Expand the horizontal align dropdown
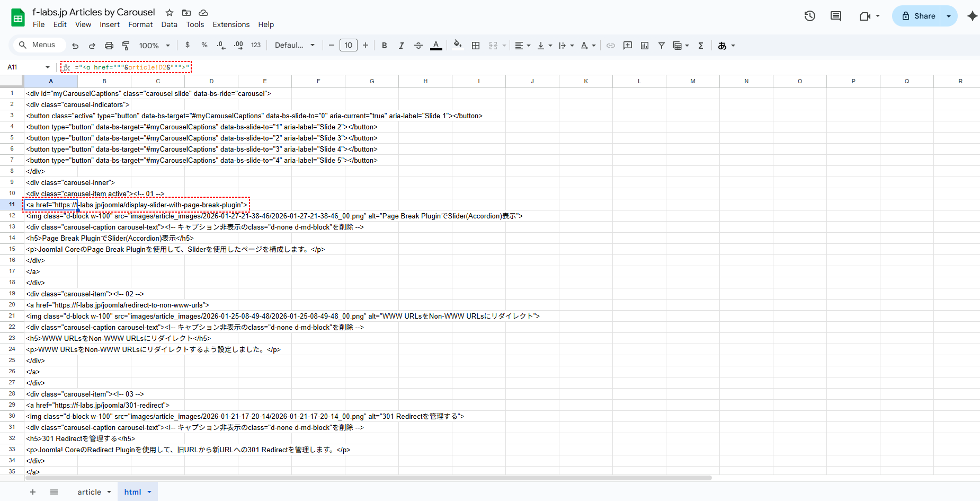This screenshot has width=980, height=501. 522,46
